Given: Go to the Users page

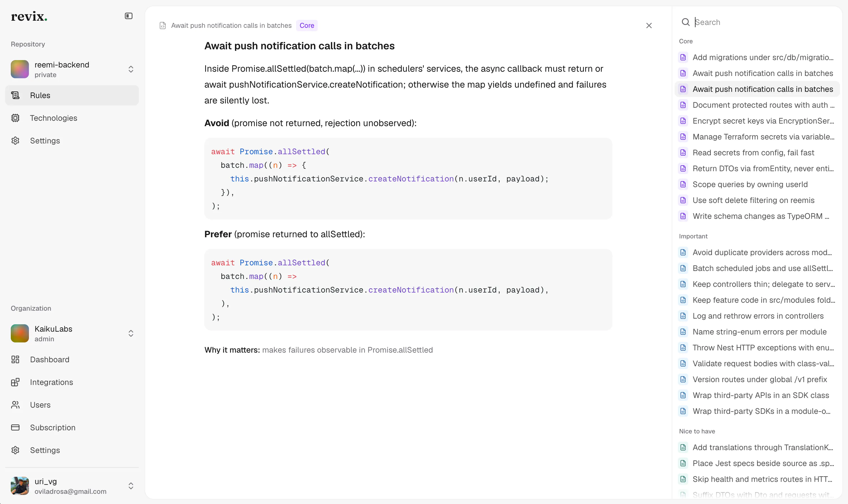Looking at the screenshot, I should 72,405.
